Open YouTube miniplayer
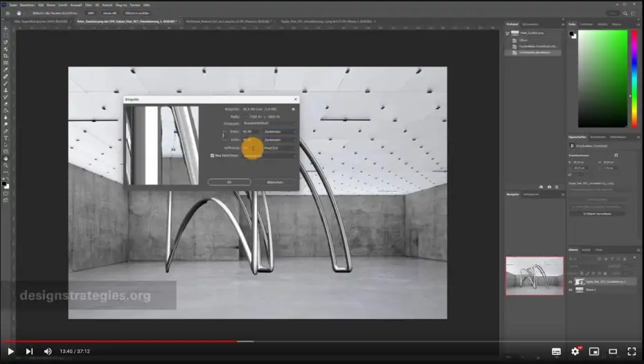This screenshot has width=644, height=364. coord(594,352)
